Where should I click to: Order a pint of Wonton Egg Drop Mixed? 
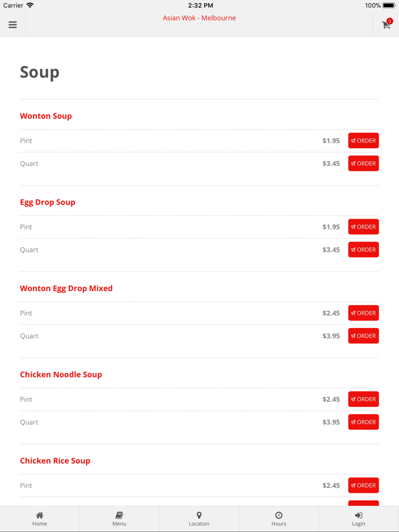(x=363, y=313)
